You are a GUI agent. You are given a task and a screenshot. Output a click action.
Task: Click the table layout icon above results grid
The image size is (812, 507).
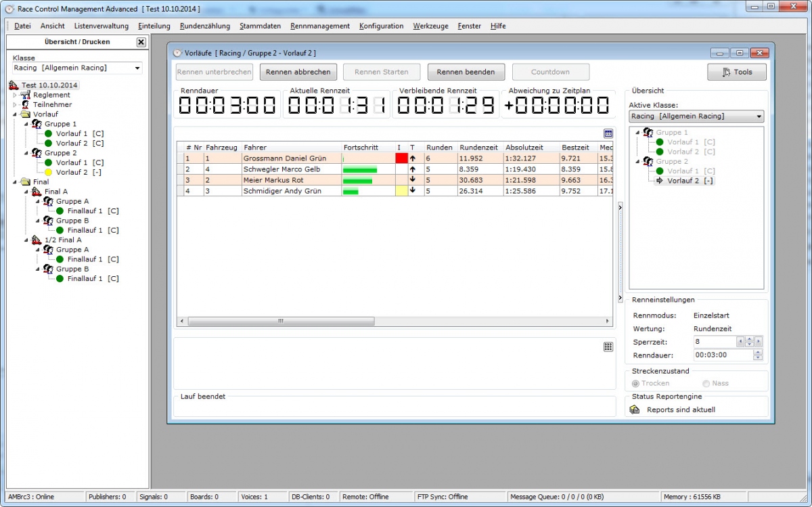click(x=608, y=134)
